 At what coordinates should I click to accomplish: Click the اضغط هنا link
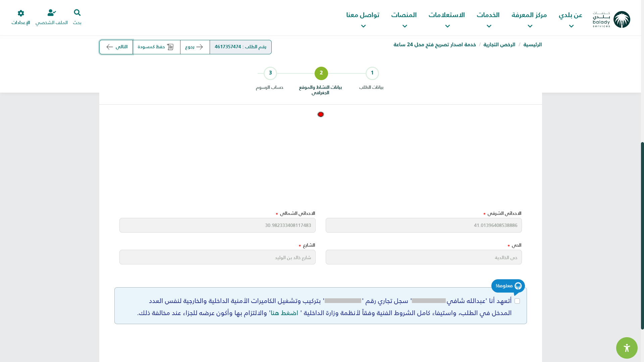(284, 313)
